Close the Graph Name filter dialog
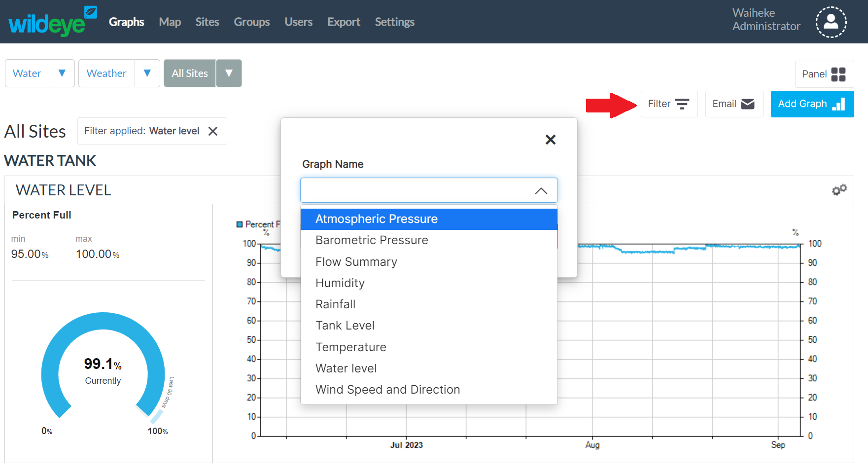Image resolution: width=868 pixels, height=476 pixels. 551,140
